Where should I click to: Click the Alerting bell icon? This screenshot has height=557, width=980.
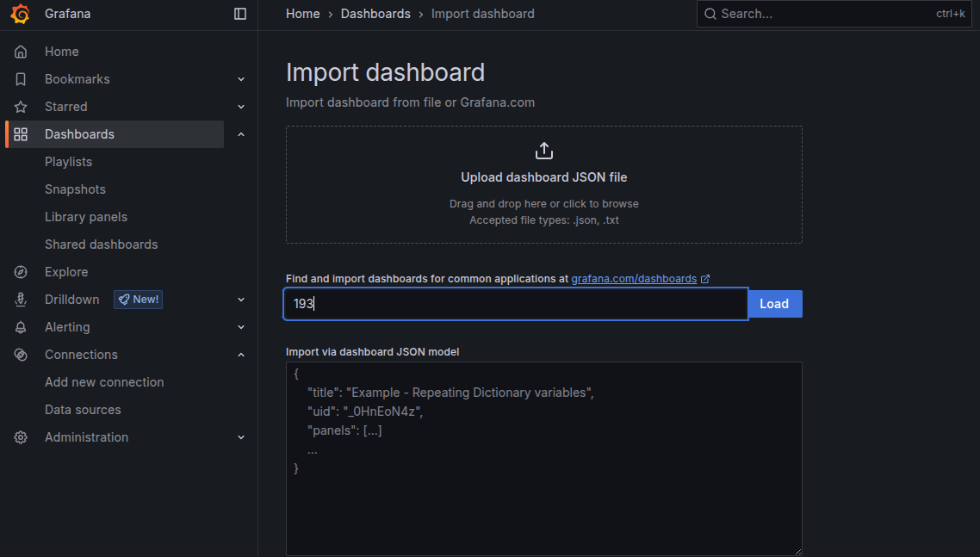(x=21, y=327)
